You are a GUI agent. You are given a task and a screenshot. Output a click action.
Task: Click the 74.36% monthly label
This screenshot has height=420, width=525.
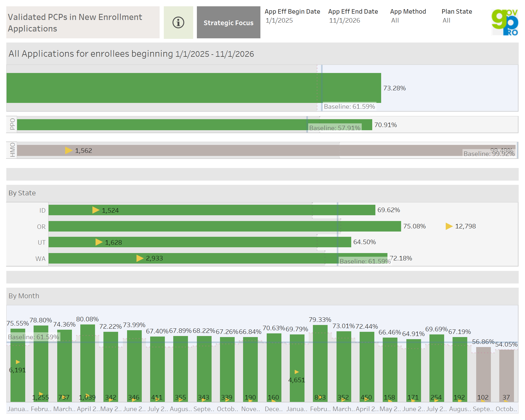[x=64, y=324]
